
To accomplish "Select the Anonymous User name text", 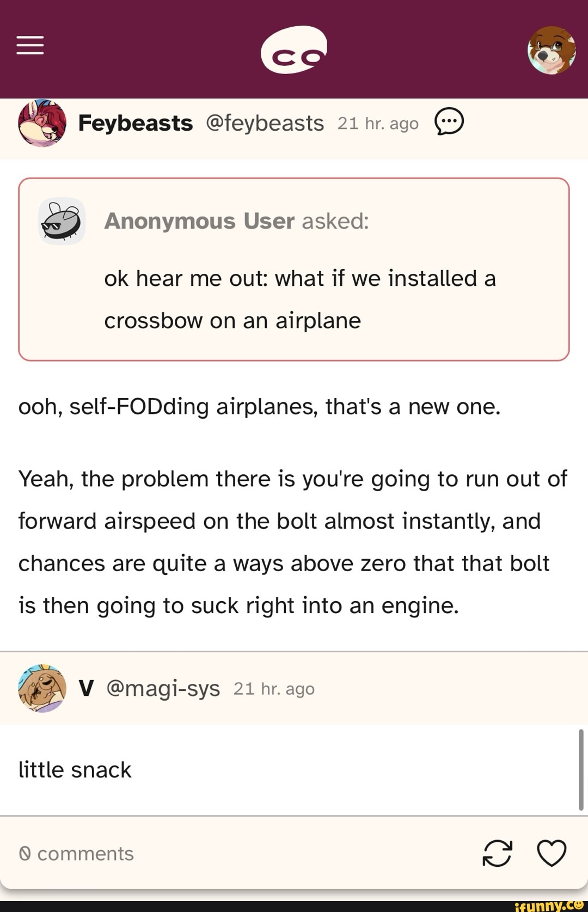I will 199,221.
